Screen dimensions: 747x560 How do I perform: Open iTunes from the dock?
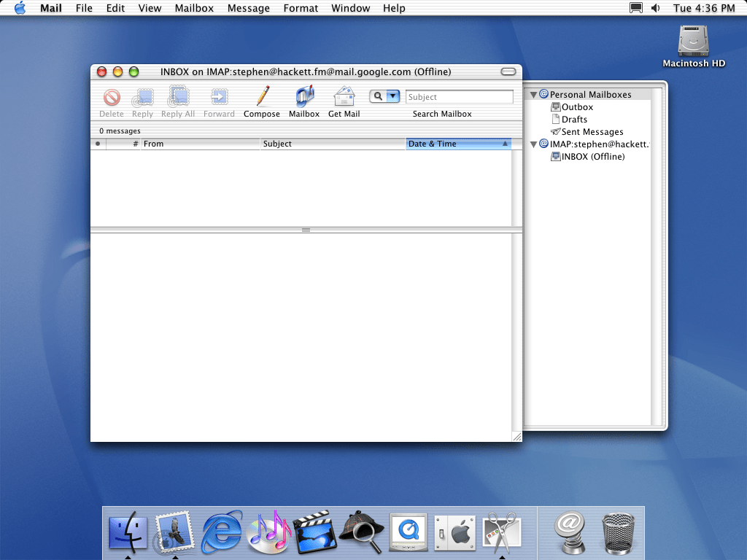coord(269,530)
